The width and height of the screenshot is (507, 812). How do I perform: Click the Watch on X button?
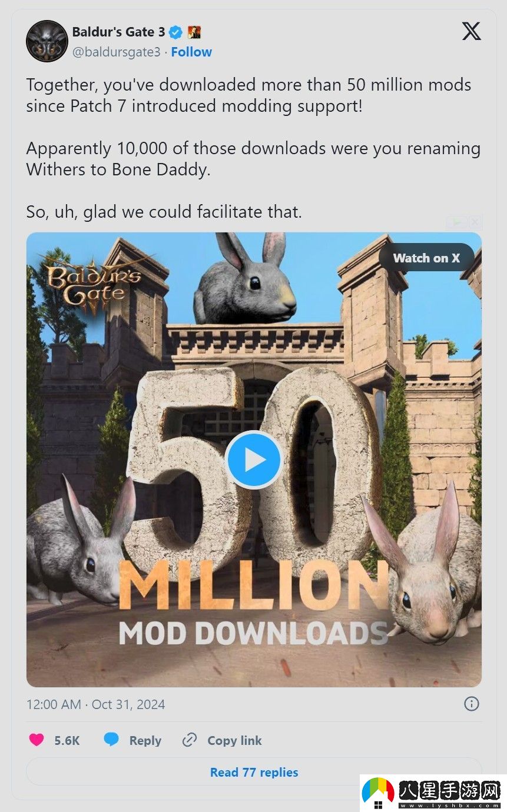[x=426, y=258]
